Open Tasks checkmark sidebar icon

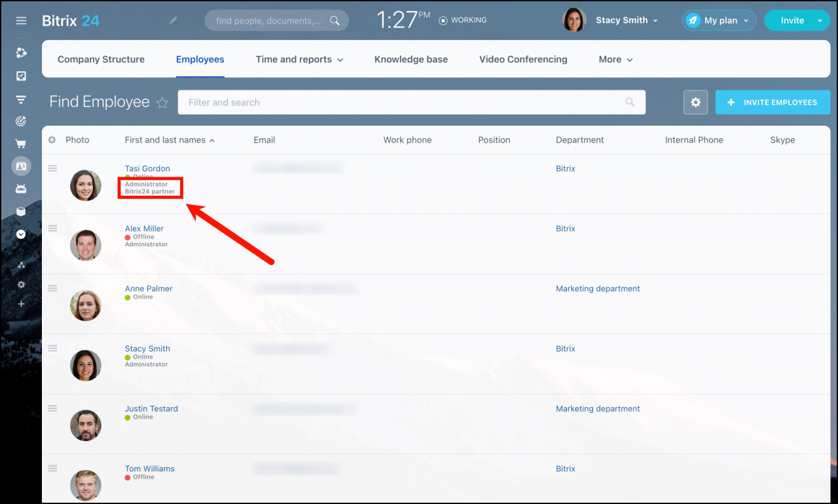[21, 76]
